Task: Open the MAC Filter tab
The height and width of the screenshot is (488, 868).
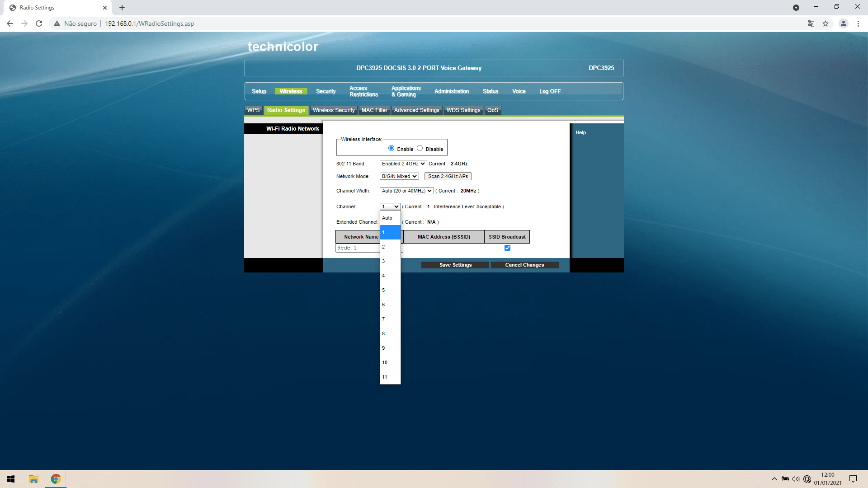Action: [x=374, y=110]
